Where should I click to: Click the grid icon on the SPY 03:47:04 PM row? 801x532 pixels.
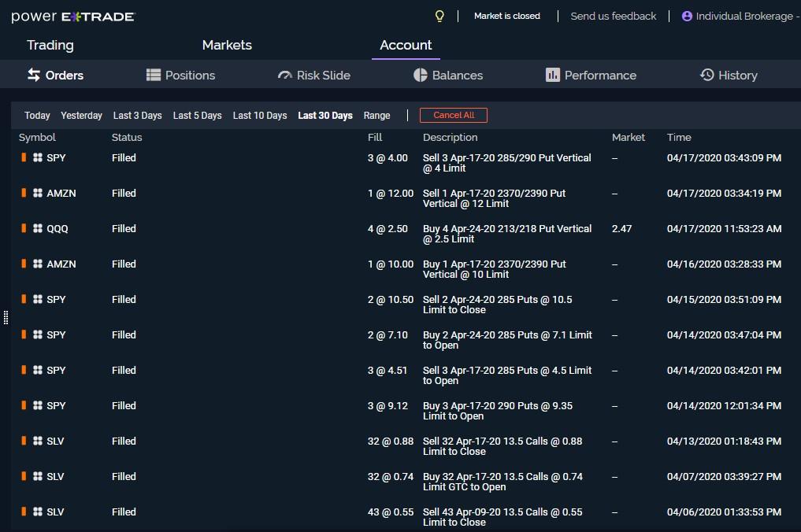(x=38, y=335)
